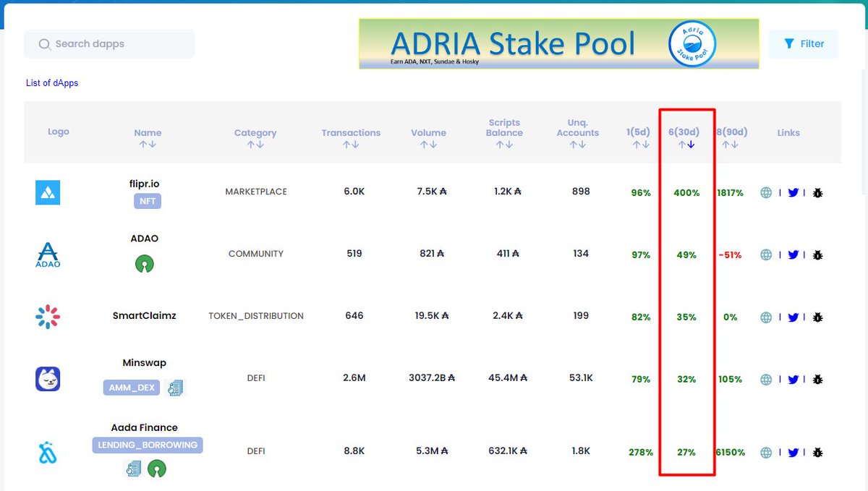The height and width of the screenshot is (491, 868).
Task: Click the flipr.io logo
Action: click(x=48, y=192)
